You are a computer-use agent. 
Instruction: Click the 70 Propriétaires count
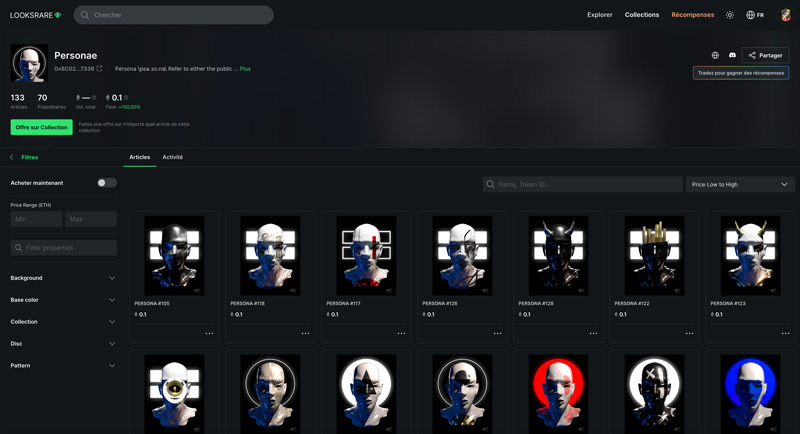click(51, 101)
